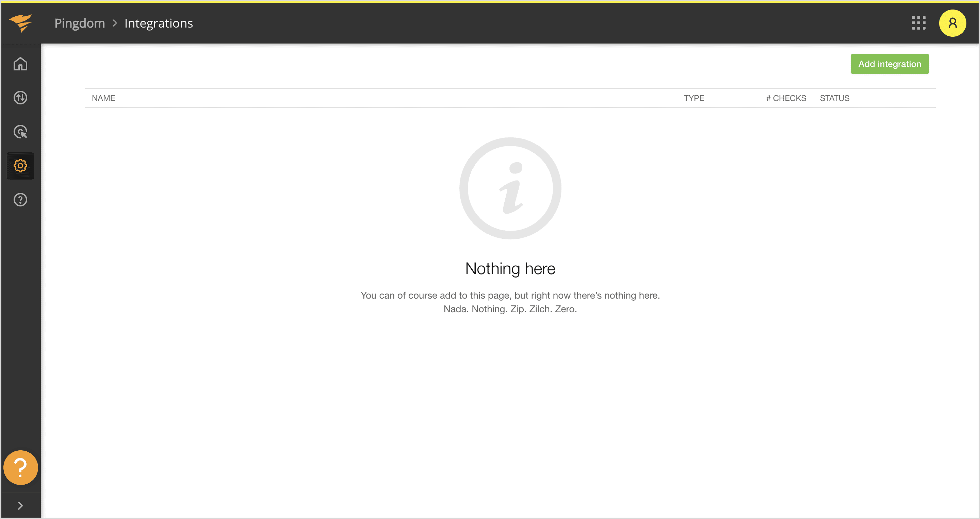Click the TYPE column header

click(x=693, y=98)
